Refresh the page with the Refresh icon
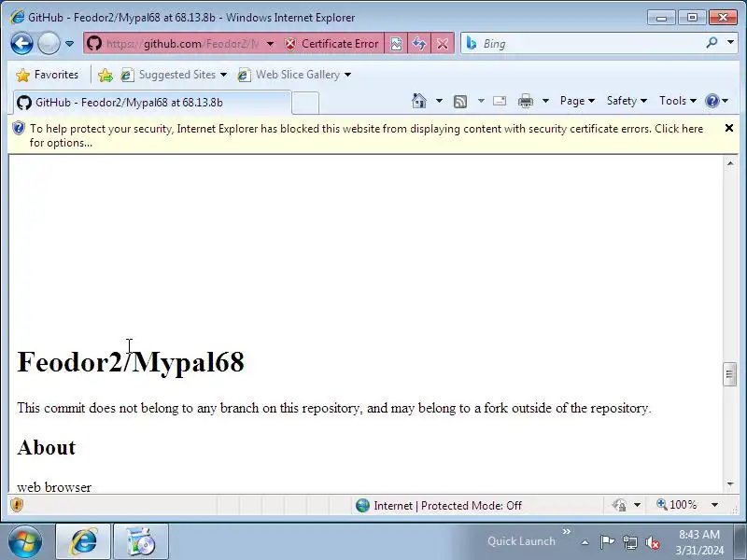Viewport: 747px width, 560px height. point(419,44)
